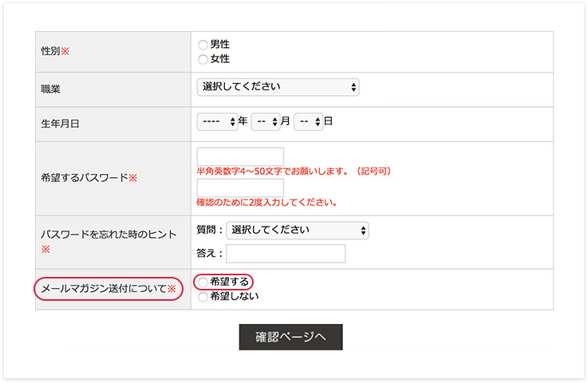This screenshot has width=588, height=383.
Task: Choose 希望しない for mail magazine
Action: [203, 297]
